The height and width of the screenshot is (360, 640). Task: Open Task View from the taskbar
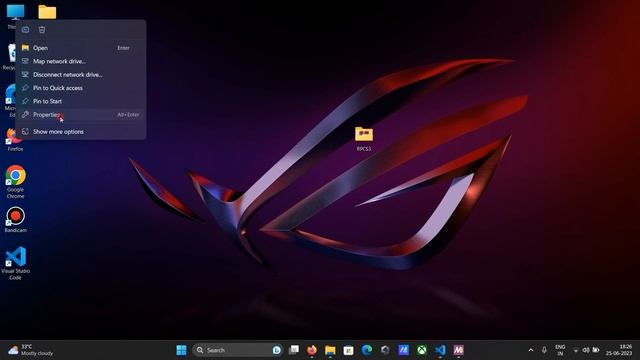pos(293,350)
